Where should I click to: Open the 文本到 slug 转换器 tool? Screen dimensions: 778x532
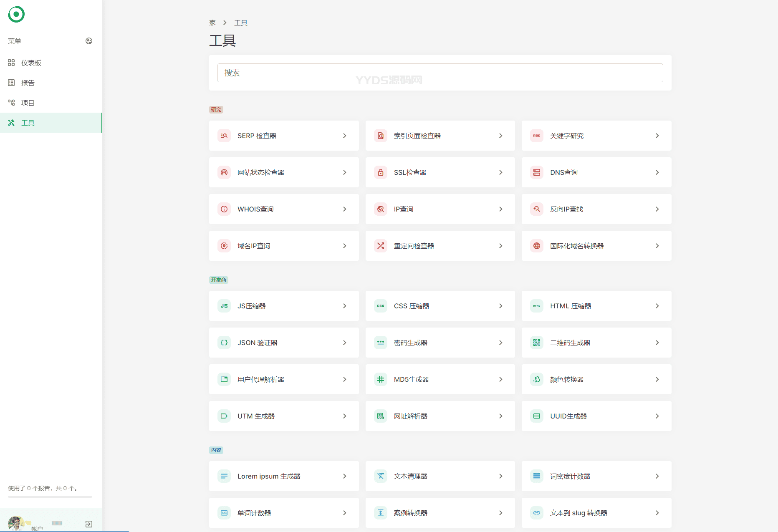point(596,513)
